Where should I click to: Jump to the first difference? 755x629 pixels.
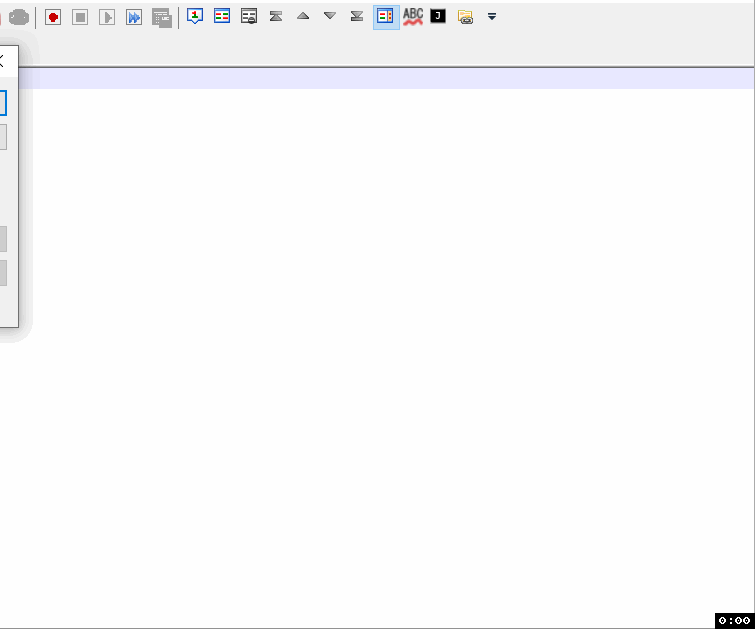coord(276,16)
